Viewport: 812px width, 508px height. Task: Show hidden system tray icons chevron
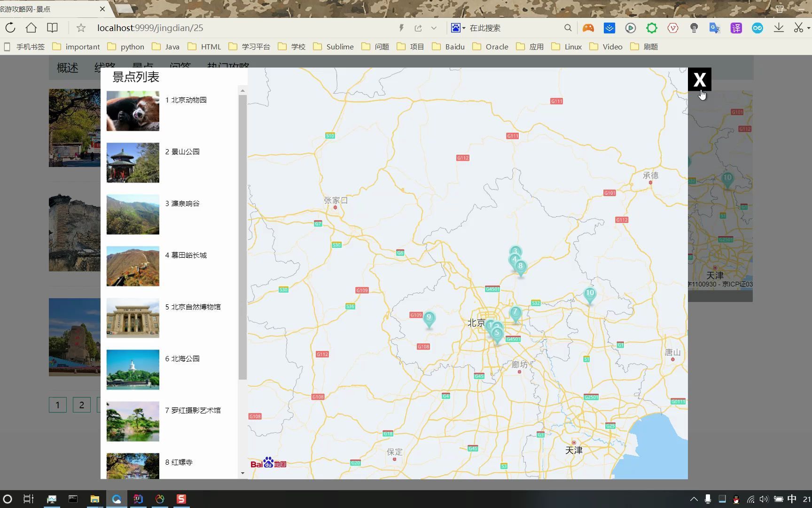[694, 499]
